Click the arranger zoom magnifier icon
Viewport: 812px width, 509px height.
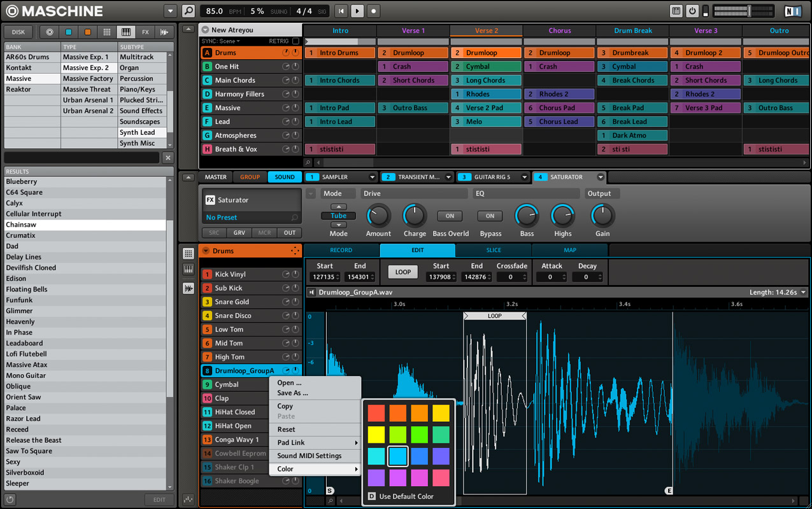308,163
